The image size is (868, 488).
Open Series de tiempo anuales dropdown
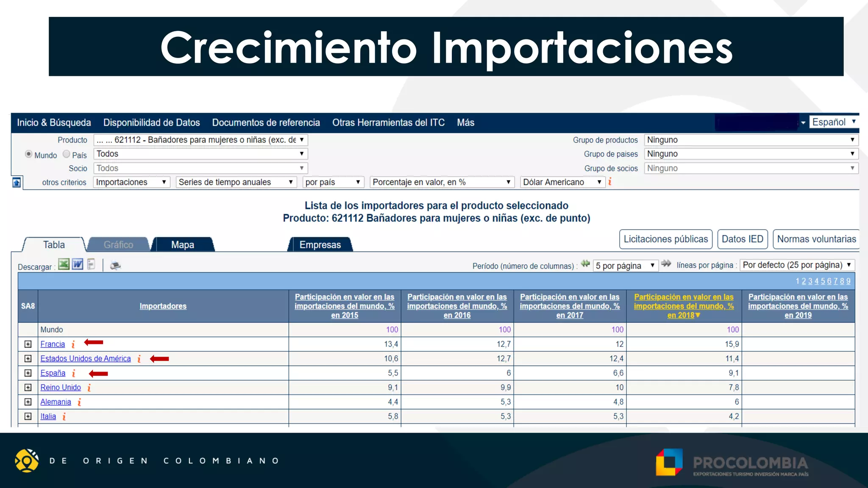pyautogui.click(x=236, y=182)
